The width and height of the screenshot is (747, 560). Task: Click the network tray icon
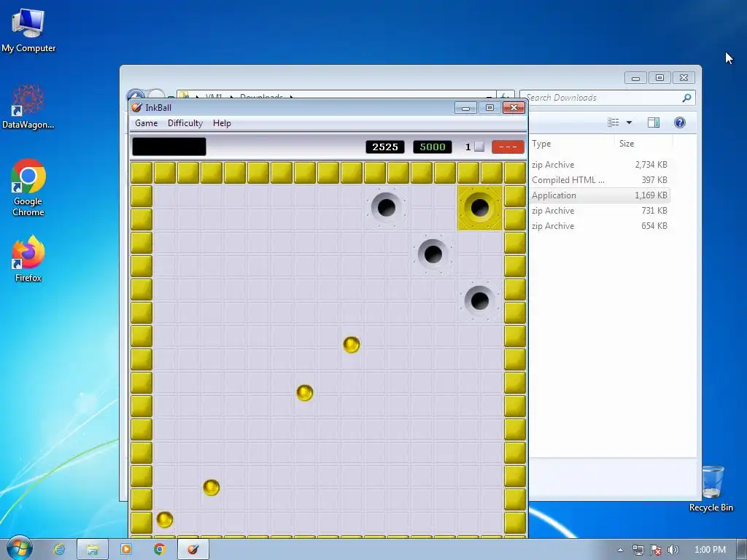coord(638,550)
